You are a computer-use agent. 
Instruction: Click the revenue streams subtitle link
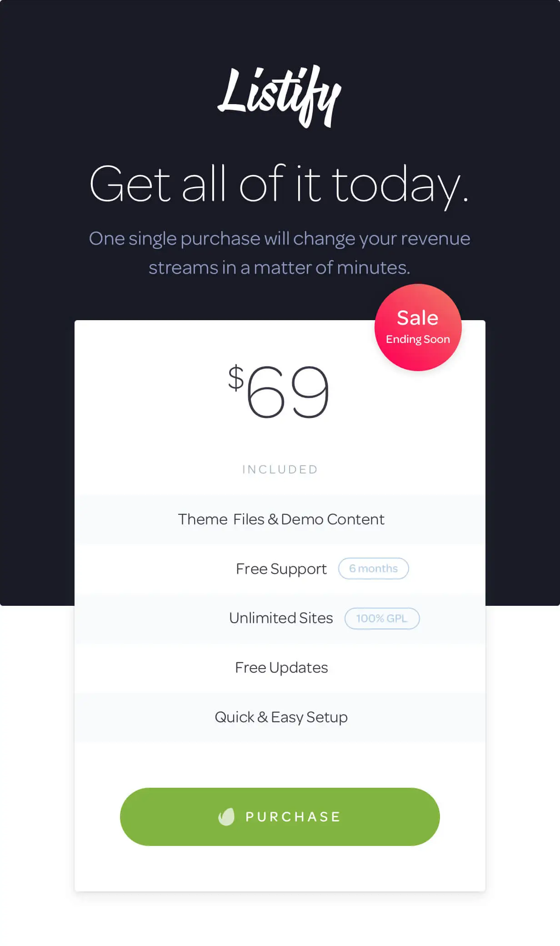[x=280, y=252]
